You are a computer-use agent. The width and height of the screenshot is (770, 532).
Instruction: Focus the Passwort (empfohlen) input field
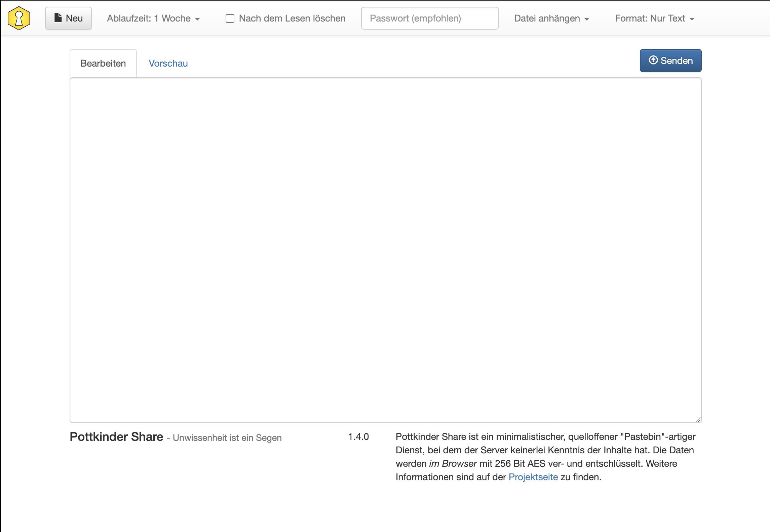(x=429, y=18)
